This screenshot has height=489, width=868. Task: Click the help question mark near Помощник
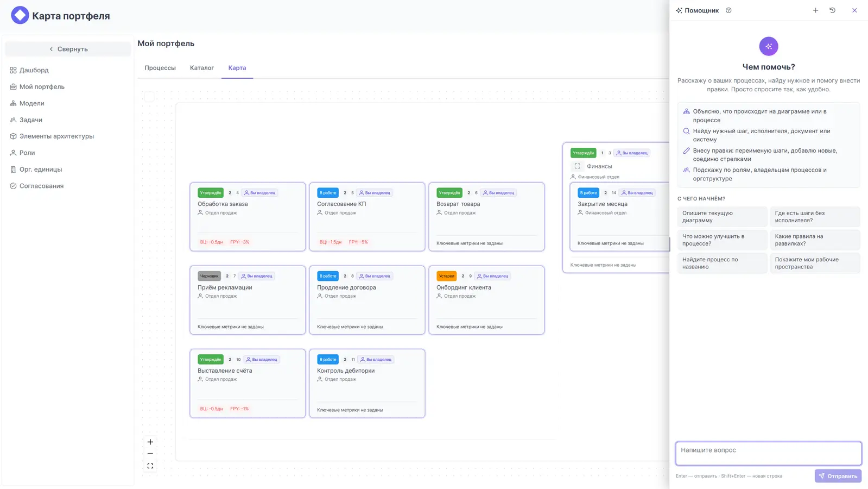coord(728,10)
